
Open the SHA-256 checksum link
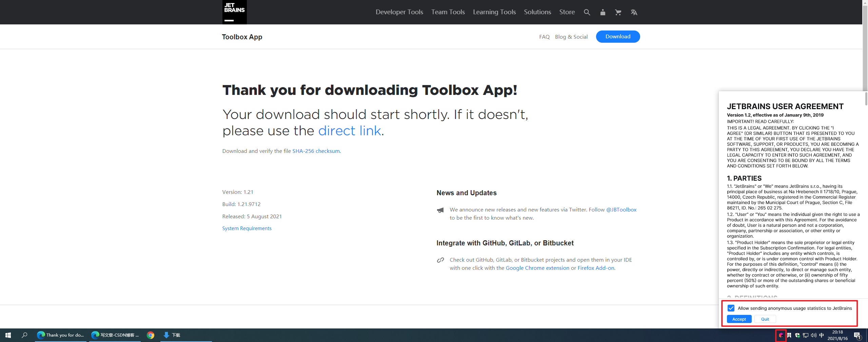[x=316, y=151]
